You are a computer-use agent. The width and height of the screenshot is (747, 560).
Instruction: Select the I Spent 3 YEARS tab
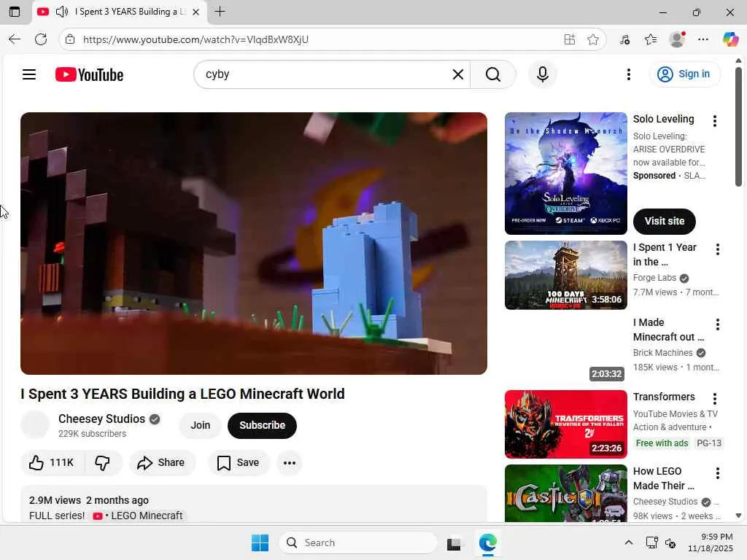tap(119, 12)
